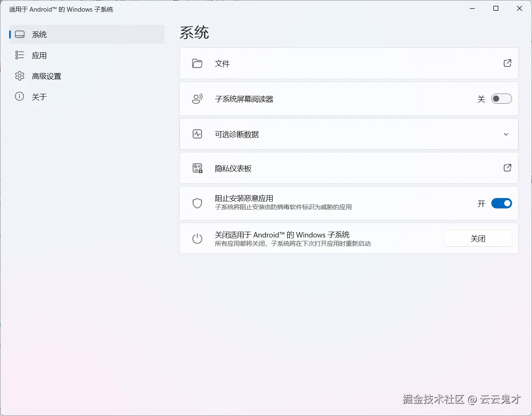
Task: Maximize the Windows 子系统 window
Action: click(495, 9)
